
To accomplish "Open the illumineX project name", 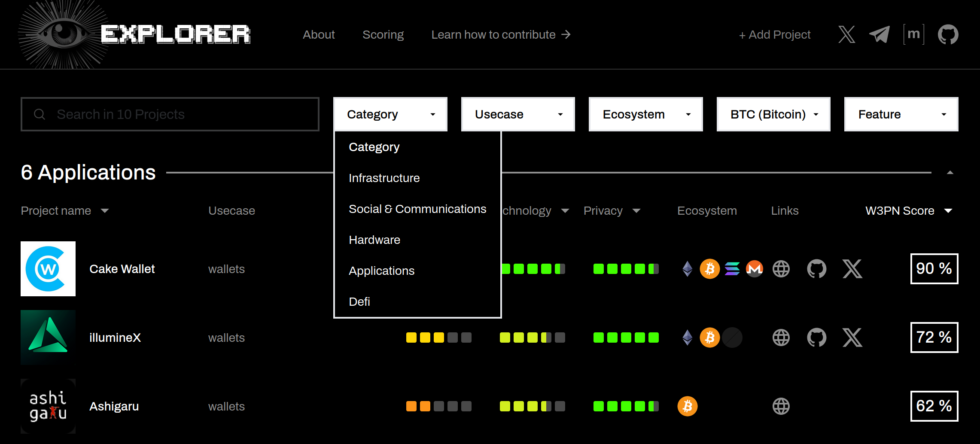I will [x=115, y=338].
